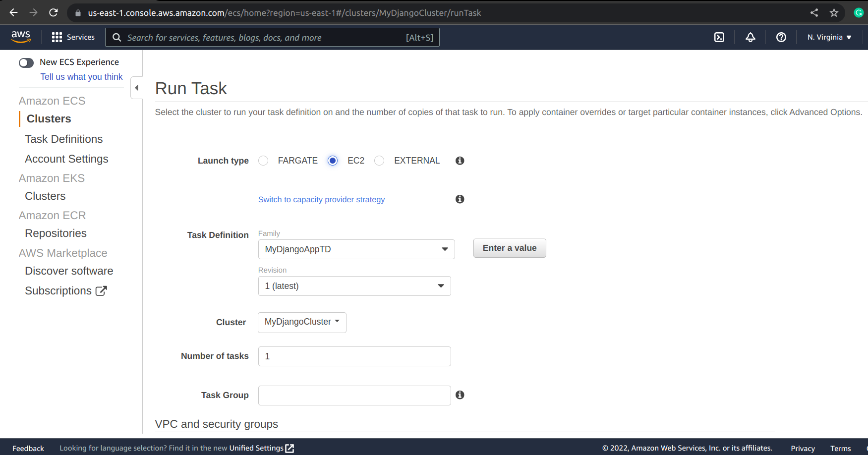Select the EXTERNAL launch type
Viewport: 868px width, 455px height.
379,161
